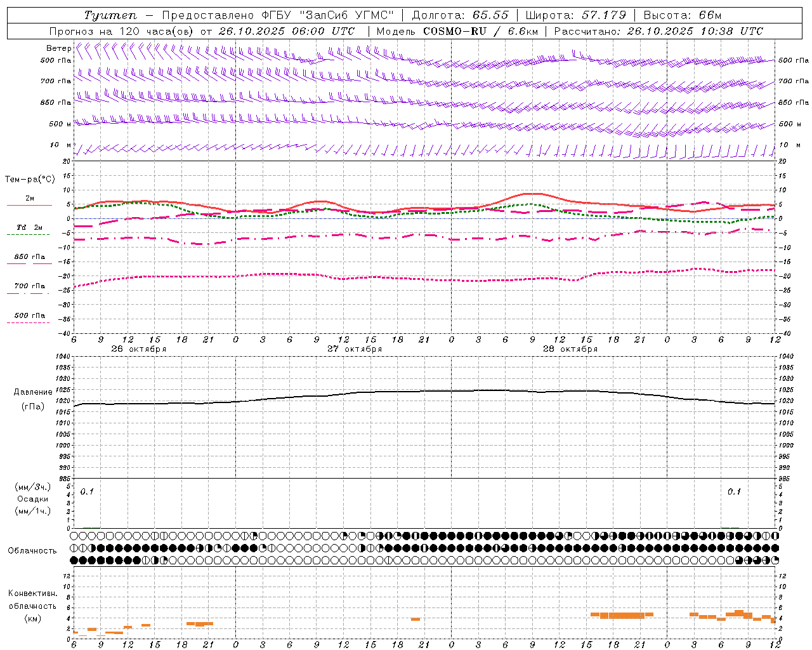Viewport: 812px width, 650px height.
Task: Select the "Предоставлено ФГБУ ЗапСиб УГМС" header text
Action: pos(278,15)
